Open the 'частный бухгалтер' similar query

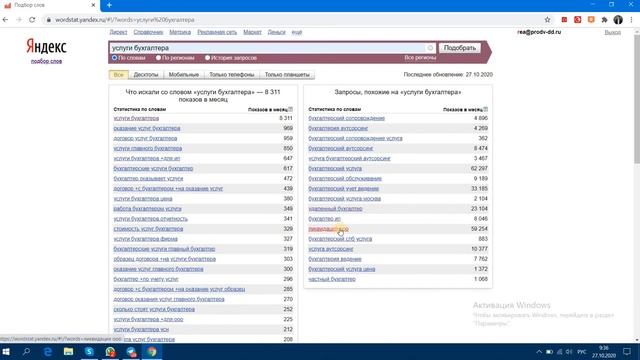[x=332, y=279]
